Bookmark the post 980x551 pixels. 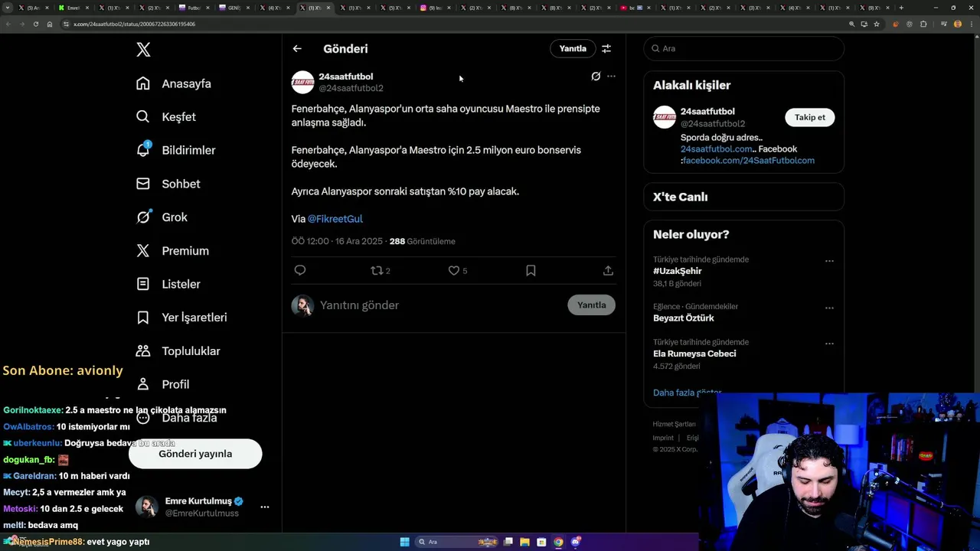(531, 270)
